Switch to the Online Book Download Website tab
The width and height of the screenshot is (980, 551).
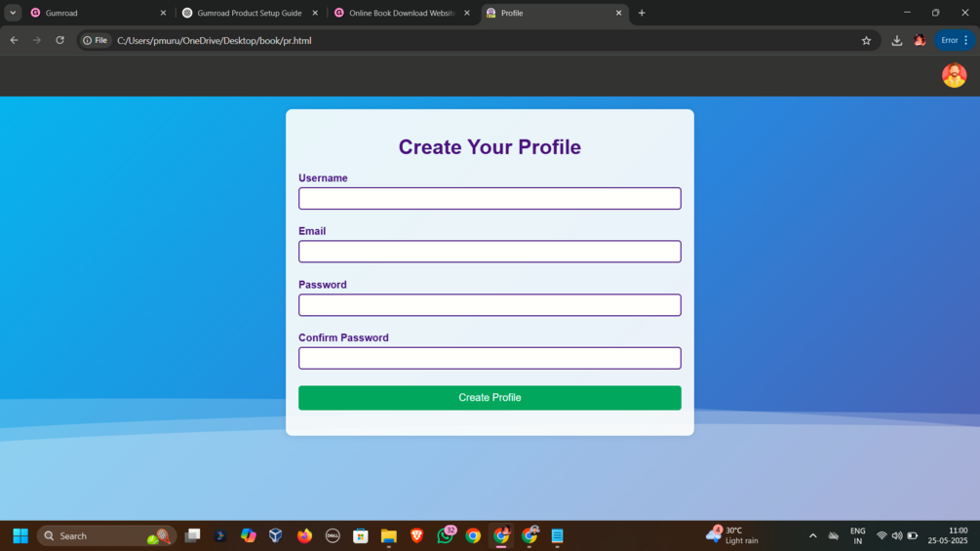401,13
